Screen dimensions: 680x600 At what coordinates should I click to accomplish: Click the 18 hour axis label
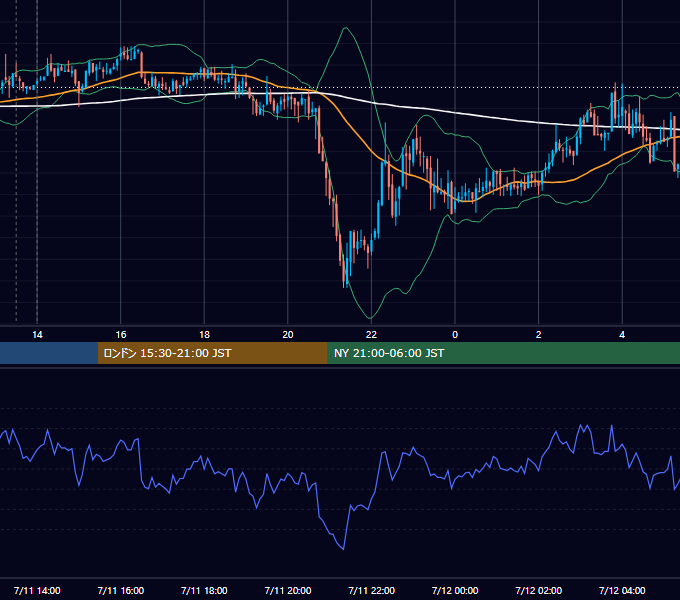coord(204,335)
